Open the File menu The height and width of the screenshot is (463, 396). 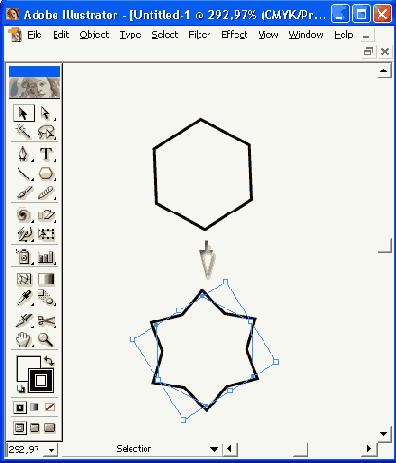click(x=34, y=35)
